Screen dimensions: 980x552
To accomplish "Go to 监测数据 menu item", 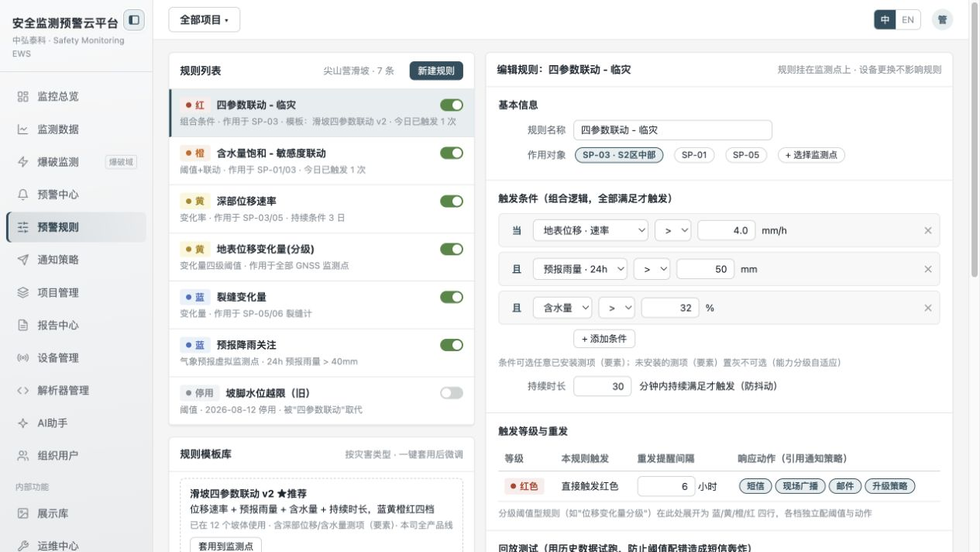I will coord(76,129).
